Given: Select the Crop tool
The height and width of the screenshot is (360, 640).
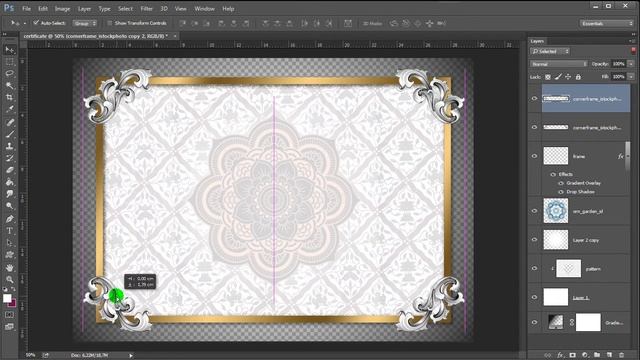Looking at the screenshot, I should point(9,98).
